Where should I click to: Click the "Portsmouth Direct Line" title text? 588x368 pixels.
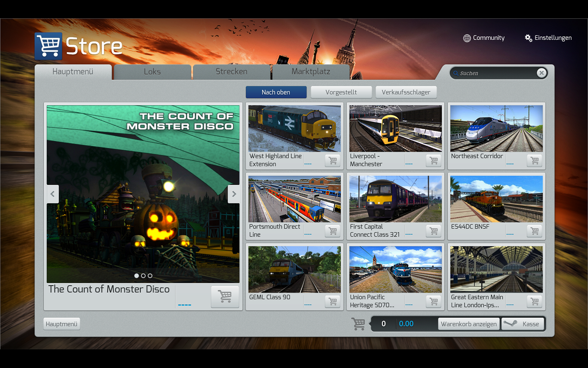click(275, 230)
